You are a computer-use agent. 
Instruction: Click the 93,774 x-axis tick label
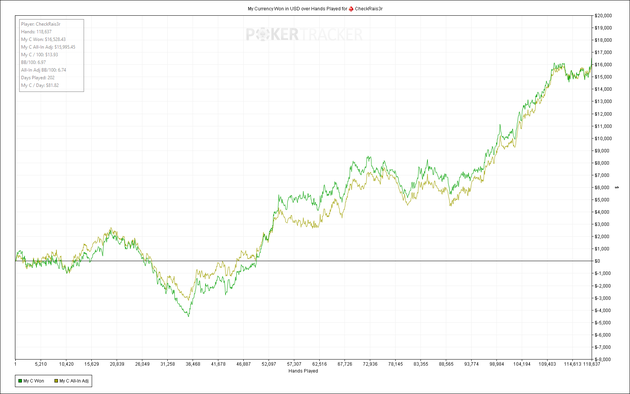[471, 364]
